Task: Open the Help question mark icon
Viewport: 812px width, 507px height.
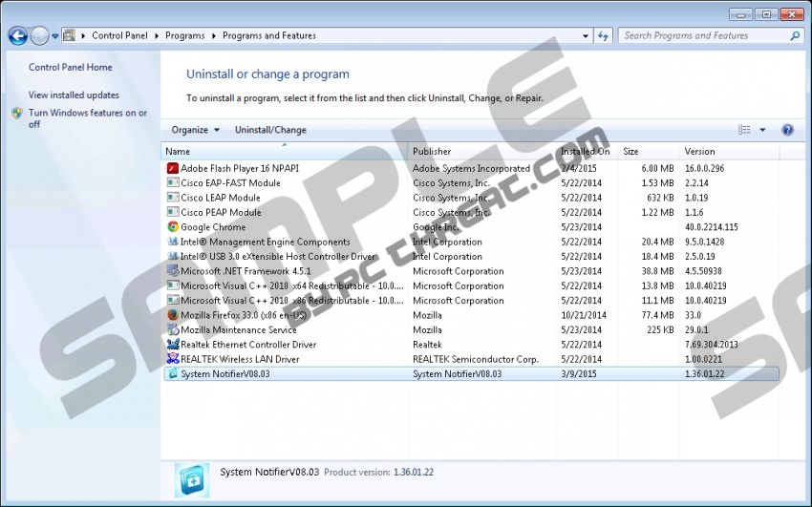Action: (788, 130)
